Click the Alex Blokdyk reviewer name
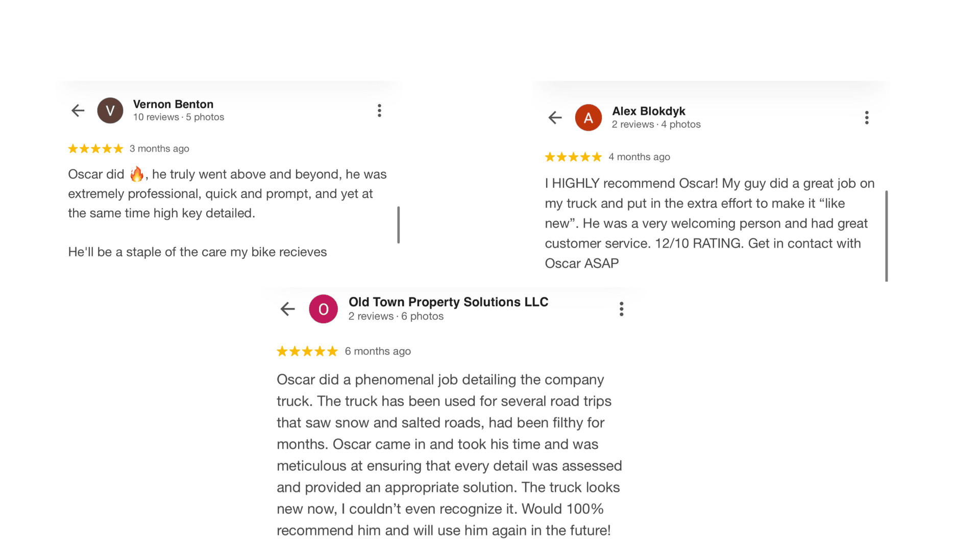Screen dimensions: 980x551 (648, 111)
